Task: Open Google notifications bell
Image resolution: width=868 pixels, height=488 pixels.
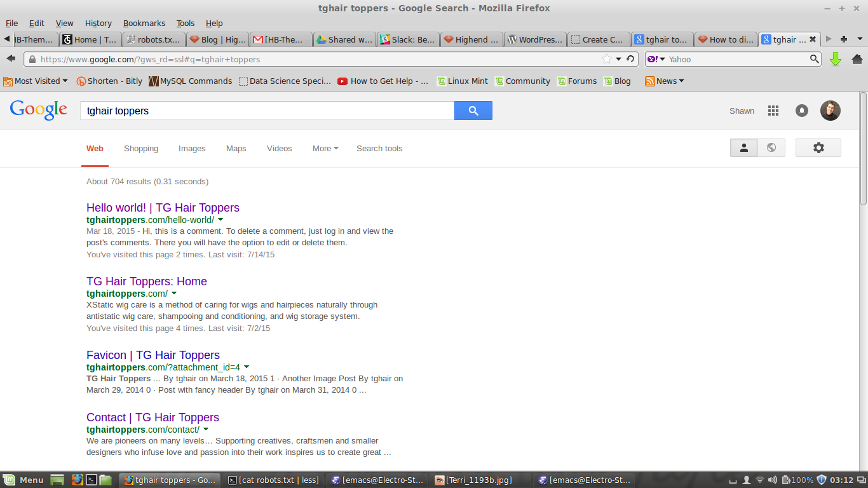Action: 802,111
